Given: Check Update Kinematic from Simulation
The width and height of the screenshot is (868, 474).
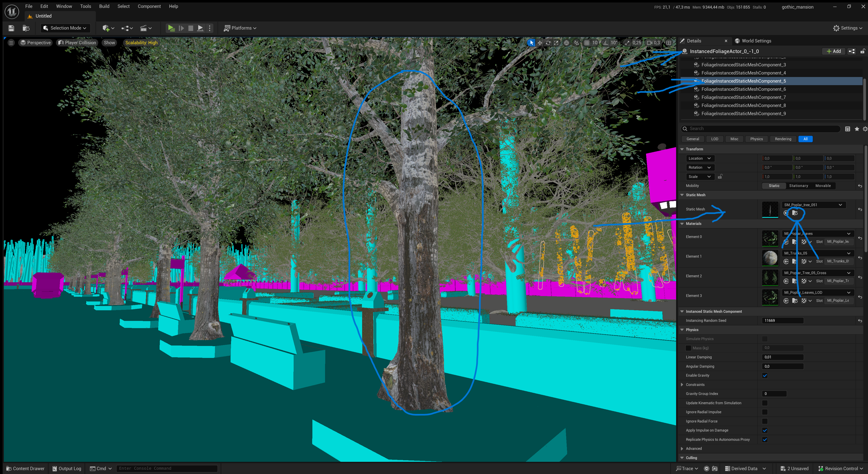Looking at the screenshot, I should [x=765, y=403].
